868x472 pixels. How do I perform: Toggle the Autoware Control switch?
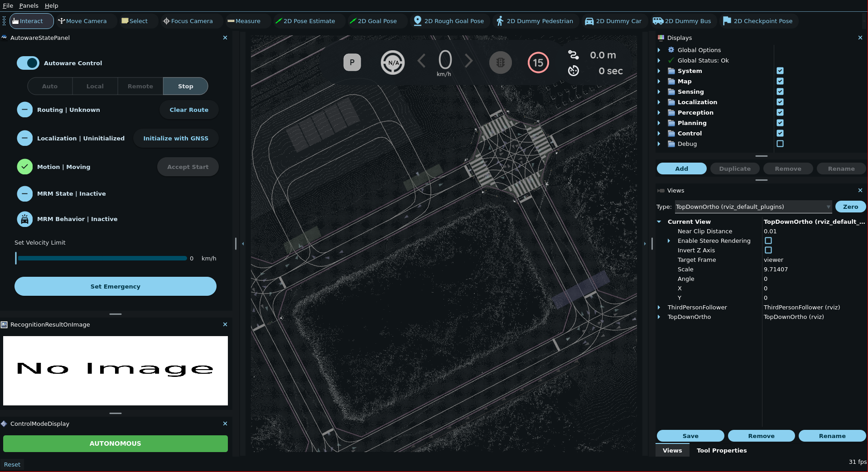coord(28,63)
